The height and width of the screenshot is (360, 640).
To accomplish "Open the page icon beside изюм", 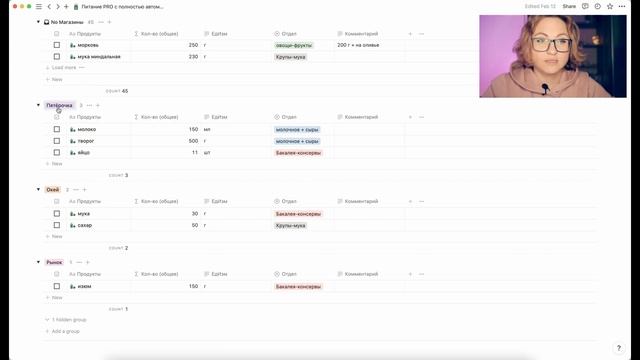I will (73, 287).
